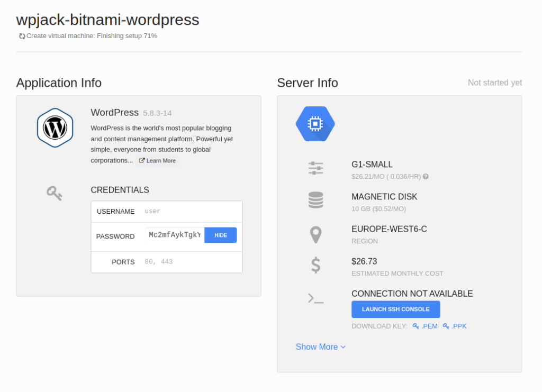This screenshot has width=542, height=392.
Task: Click the 'Finishing setup 71%' status text
Action: click(x=127, y=36)
